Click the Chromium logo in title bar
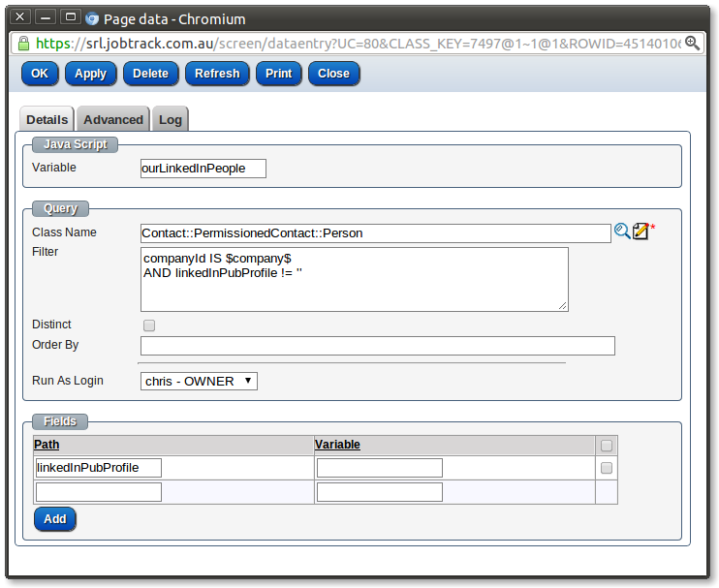Screen dimensions: 719x588 (92, 18)
